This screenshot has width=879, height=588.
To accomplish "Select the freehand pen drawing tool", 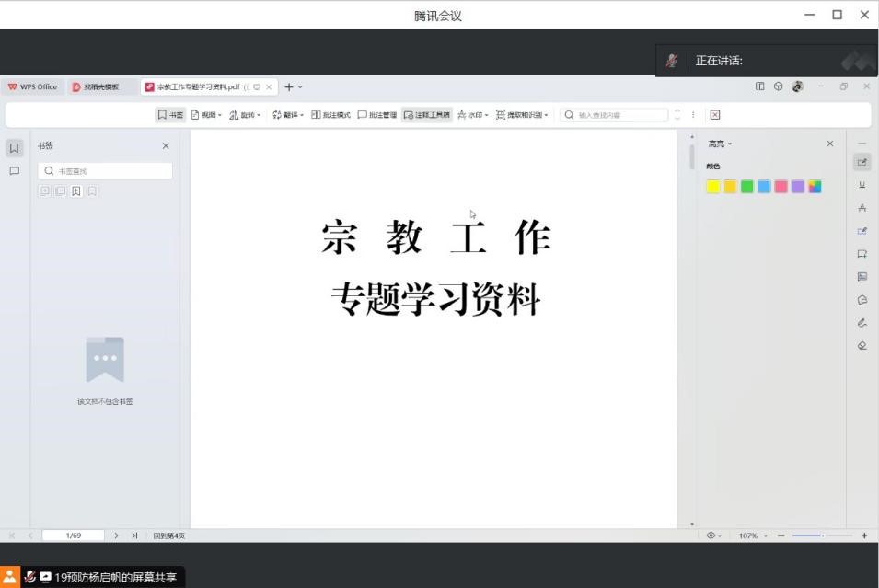I will (x=862, y=323).
